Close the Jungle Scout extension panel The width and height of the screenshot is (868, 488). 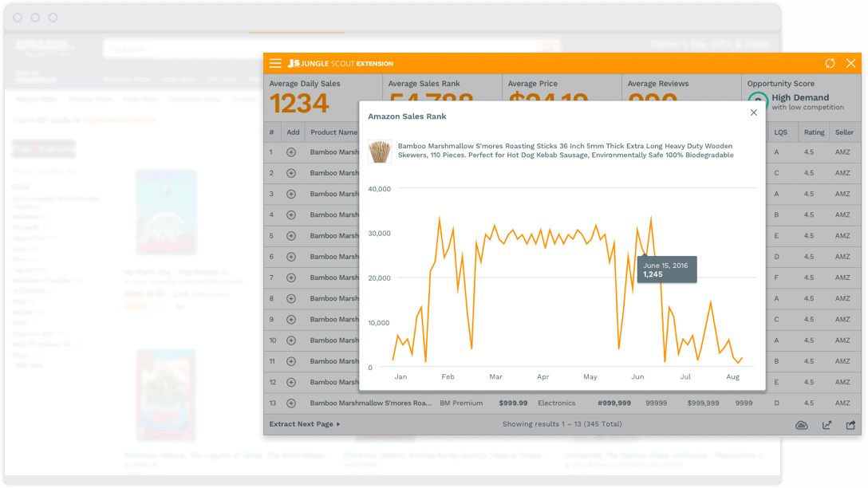851,63
